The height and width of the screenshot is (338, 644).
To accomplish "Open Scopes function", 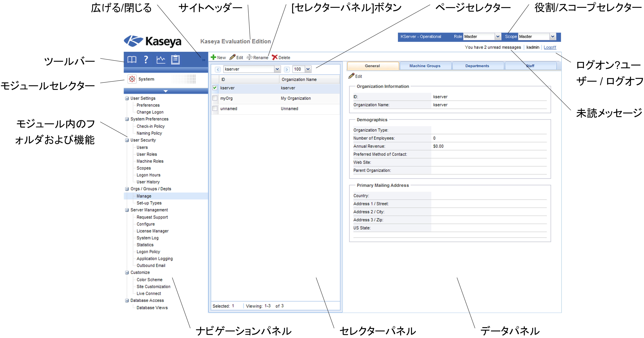I will [x=144, y=168].
